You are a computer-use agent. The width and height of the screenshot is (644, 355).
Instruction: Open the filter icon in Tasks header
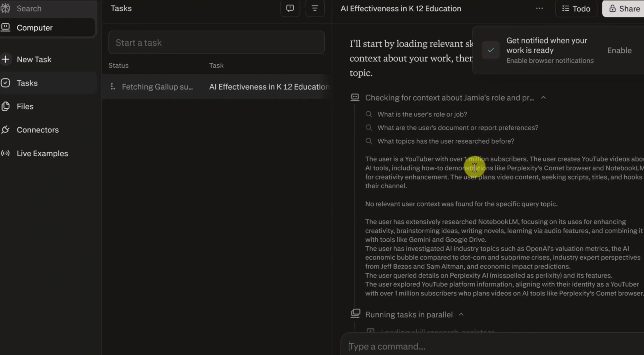314,8
